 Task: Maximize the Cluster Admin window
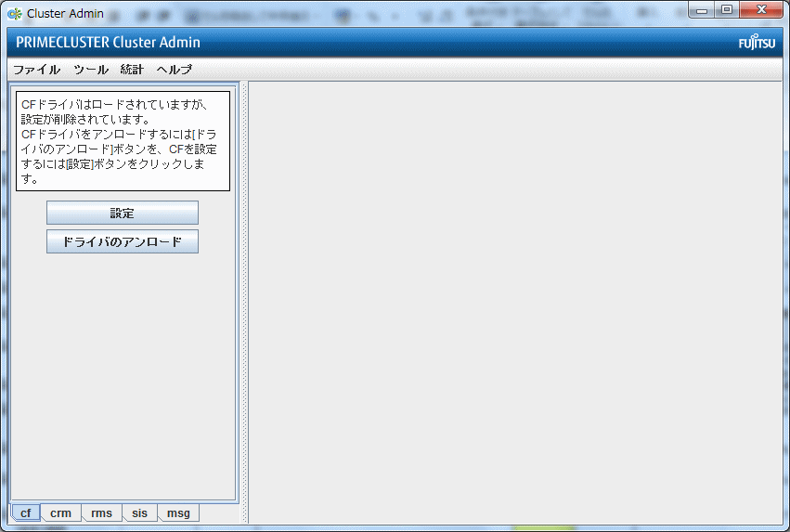pyautogui.click(x=727, y=9)
